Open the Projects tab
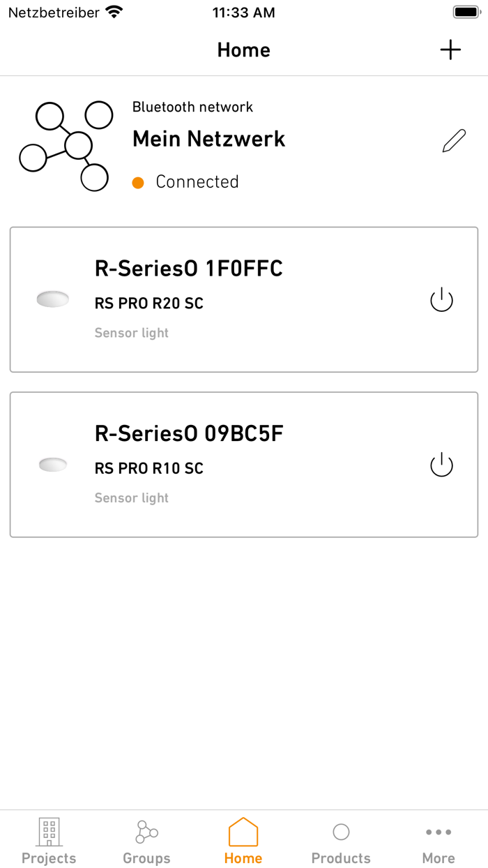The width and height of the screenshot is (488, 868). pos(49,841)
